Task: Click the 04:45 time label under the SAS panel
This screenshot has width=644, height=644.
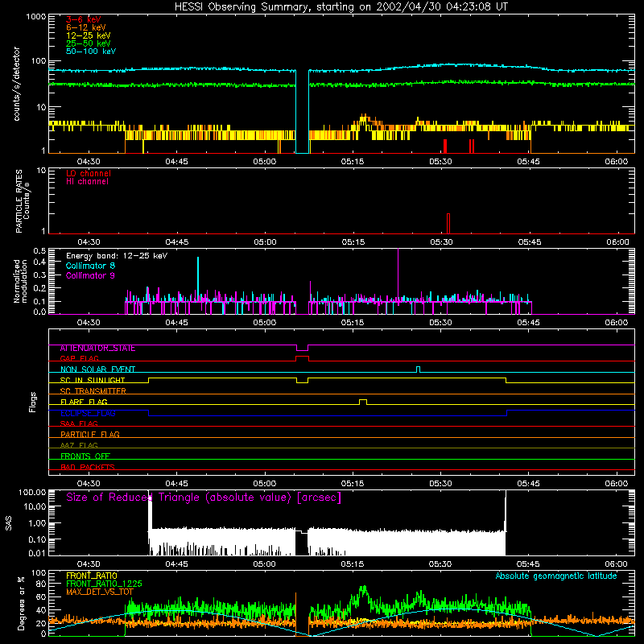Action: (x=176, y=564)
